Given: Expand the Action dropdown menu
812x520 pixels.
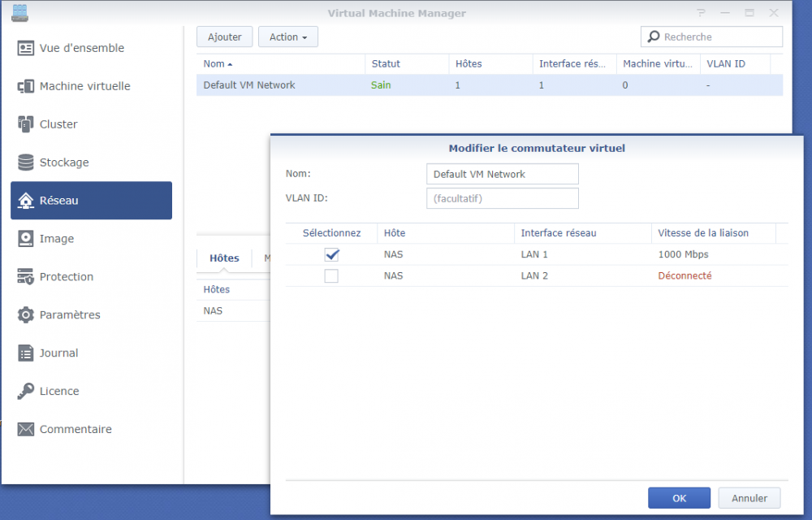Looking at the screenshot, I should click(288, 37).
